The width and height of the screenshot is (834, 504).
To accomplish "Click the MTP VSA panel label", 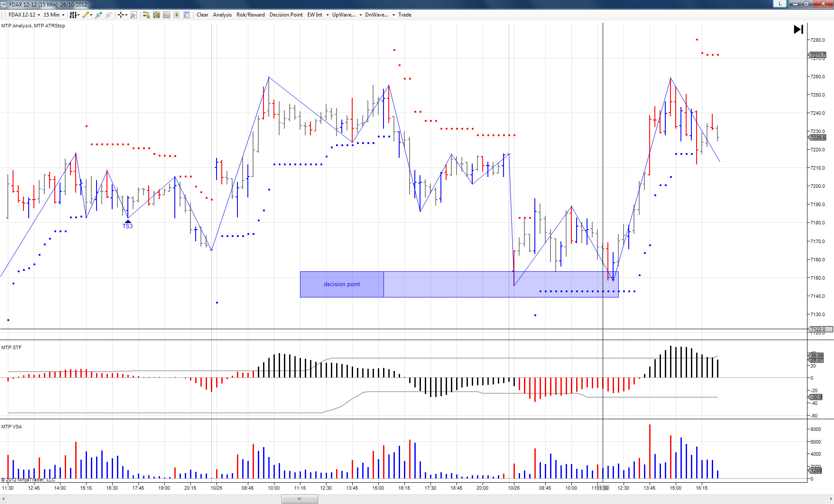I will click(11, 427).
